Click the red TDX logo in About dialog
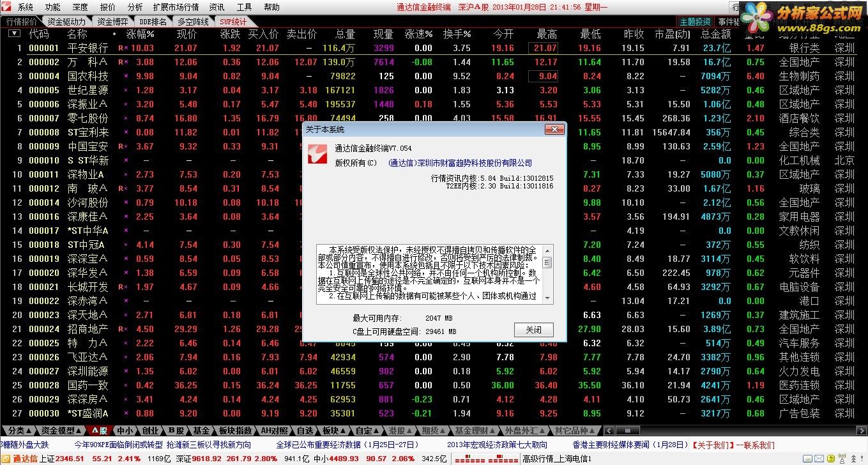Viewport: 868px width, 465px height. [318, 154]
